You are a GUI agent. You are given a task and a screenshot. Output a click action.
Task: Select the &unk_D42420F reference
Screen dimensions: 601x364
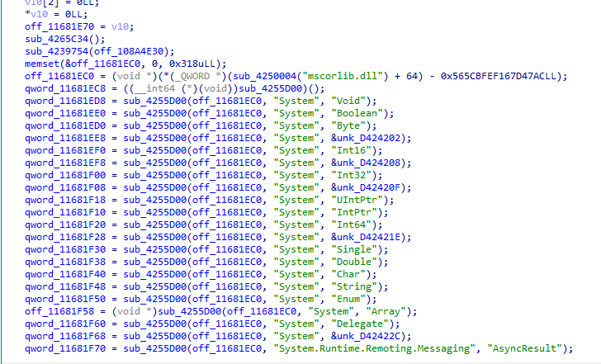[365, 187]
